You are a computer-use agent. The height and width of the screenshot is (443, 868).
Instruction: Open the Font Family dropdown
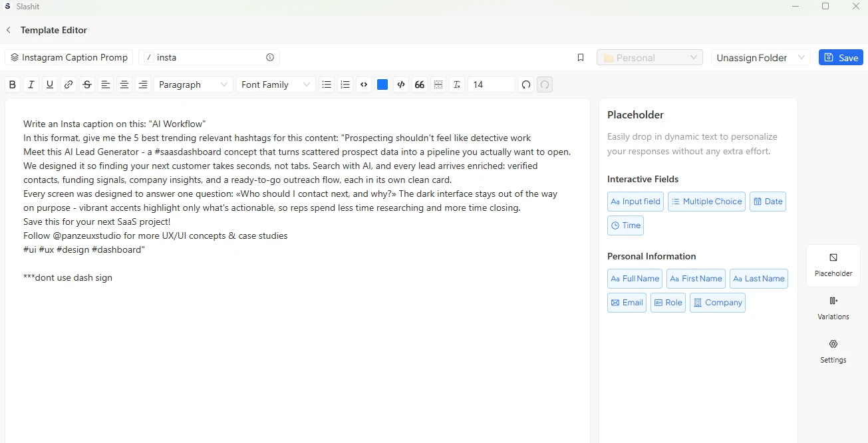pos(276,84)
